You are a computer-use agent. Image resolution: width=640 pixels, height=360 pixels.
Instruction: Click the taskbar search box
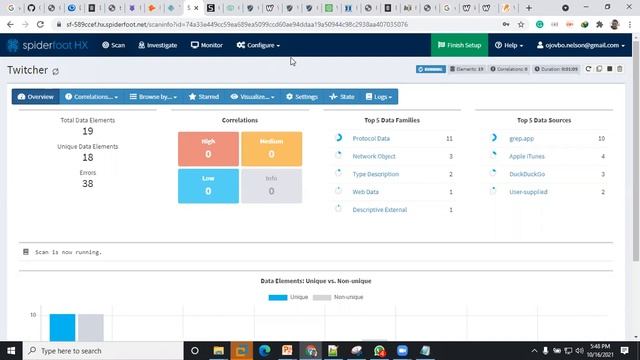(103, 351)
